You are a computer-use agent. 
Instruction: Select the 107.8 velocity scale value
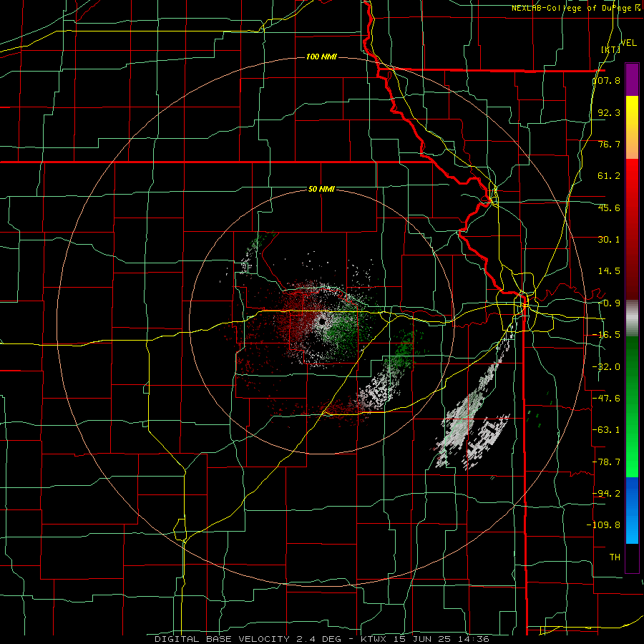click(x=606, y=80)
